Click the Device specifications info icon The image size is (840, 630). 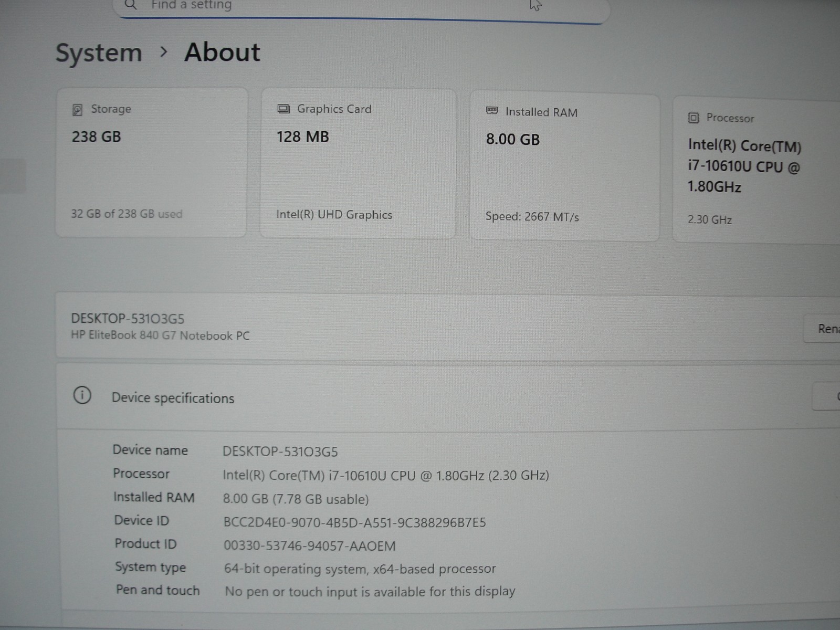point(82,395)
